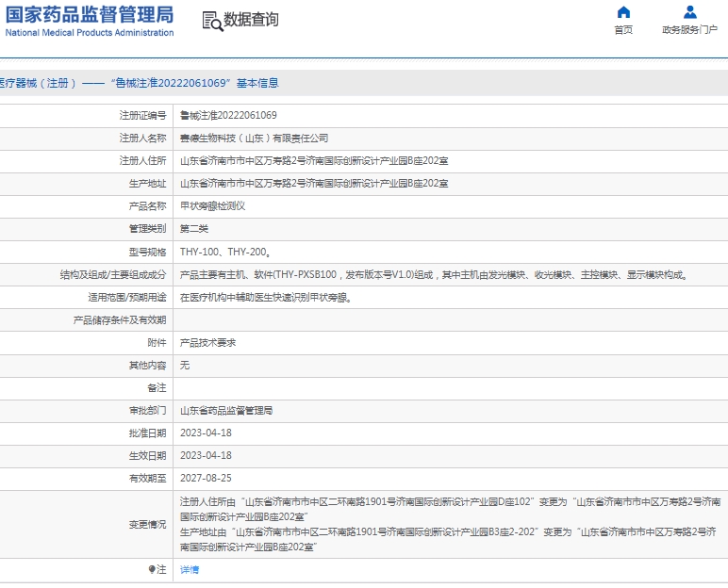Click the 其他内容 label
This screenshot has height=588, width=728.
pyautogui.click(x=147, y=366)
